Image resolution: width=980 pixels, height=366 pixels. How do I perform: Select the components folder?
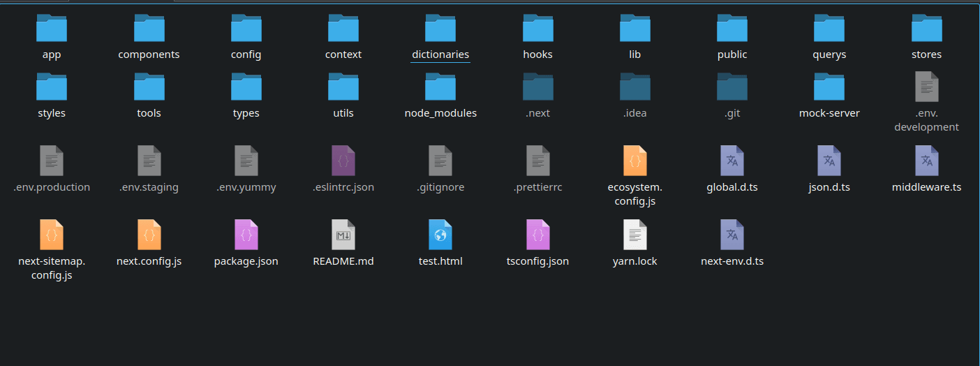pos(149,29)
